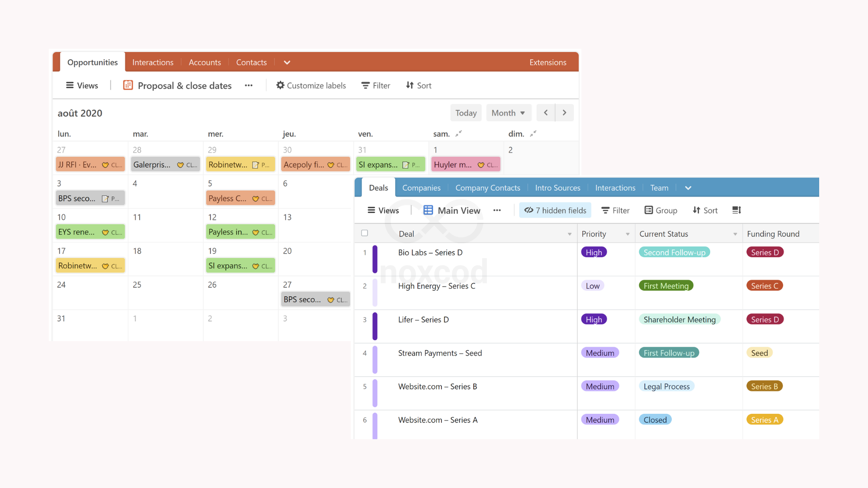Expand the chevron after the Team tab
This screenshot has height=488, width=868.
click(x=688, y=188)
